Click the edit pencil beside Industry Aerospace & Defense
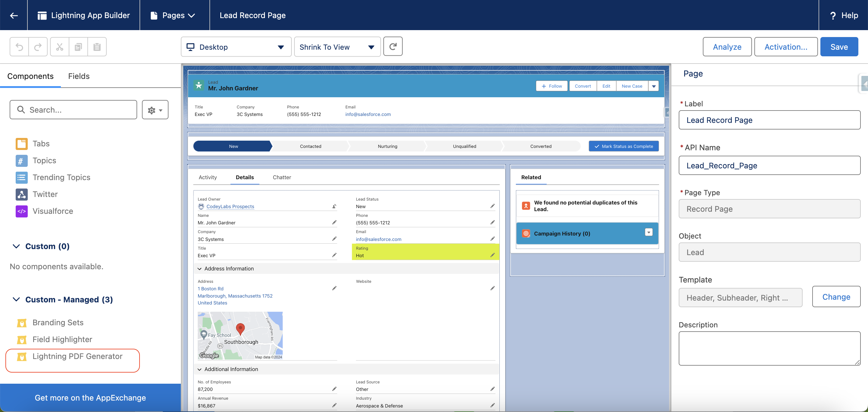 tap(492, 405)
